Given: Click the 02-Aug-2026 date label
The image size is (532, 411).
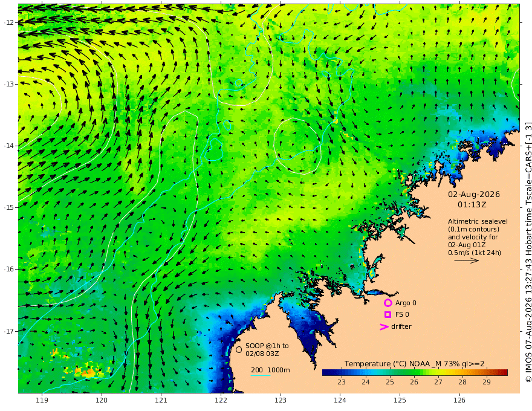Looking at the screenshot, I should pyautogui.click(x=474, y=194).
